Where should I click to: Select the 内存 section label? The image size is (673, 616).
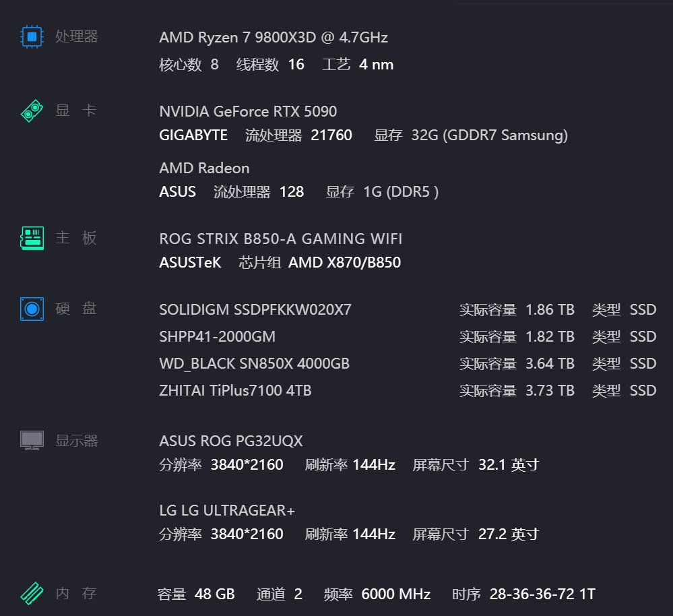pos(76,593)
